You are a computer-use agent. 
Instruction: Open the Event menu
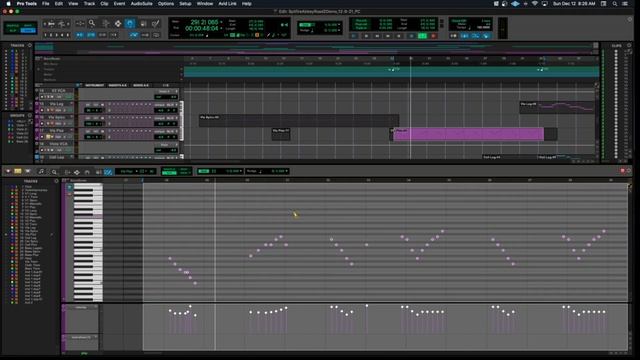[119, 4]
